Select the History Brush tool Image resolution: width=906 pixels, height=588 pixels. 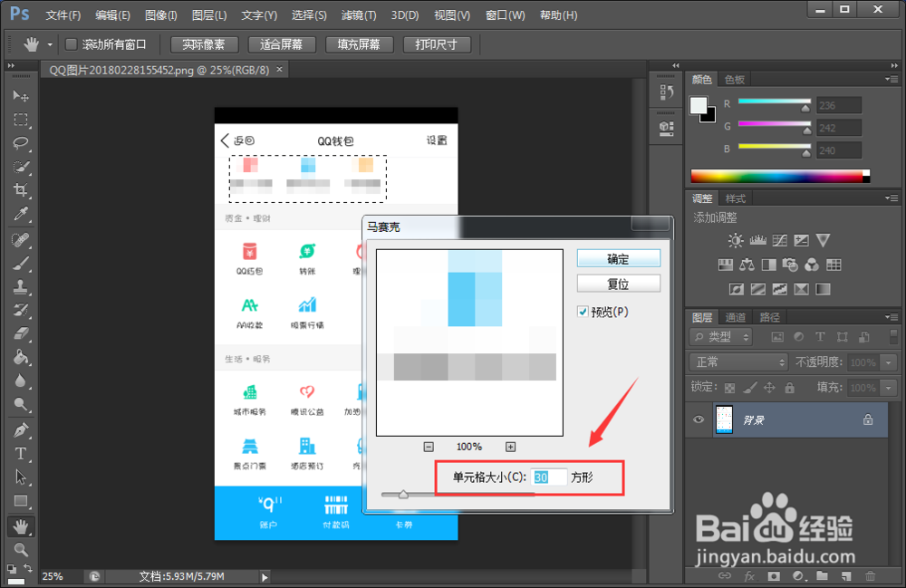[x=21, y=310]
